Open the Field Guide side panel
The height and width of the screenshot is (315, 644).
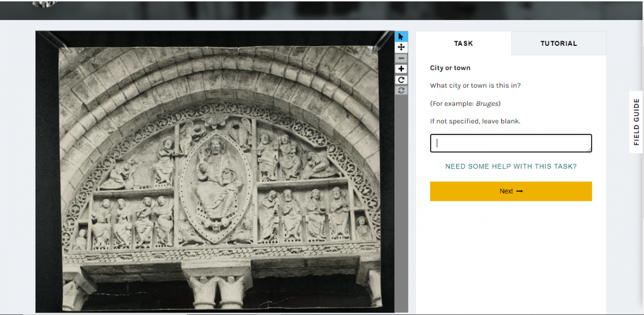coord(636,121)
